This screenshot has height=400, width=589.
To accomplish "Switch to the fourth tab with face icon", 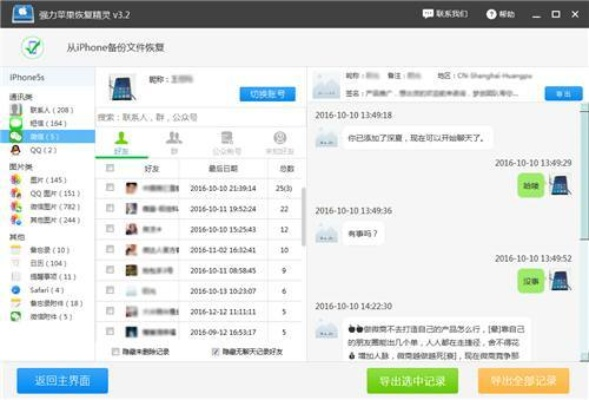I will pos(280,143).
